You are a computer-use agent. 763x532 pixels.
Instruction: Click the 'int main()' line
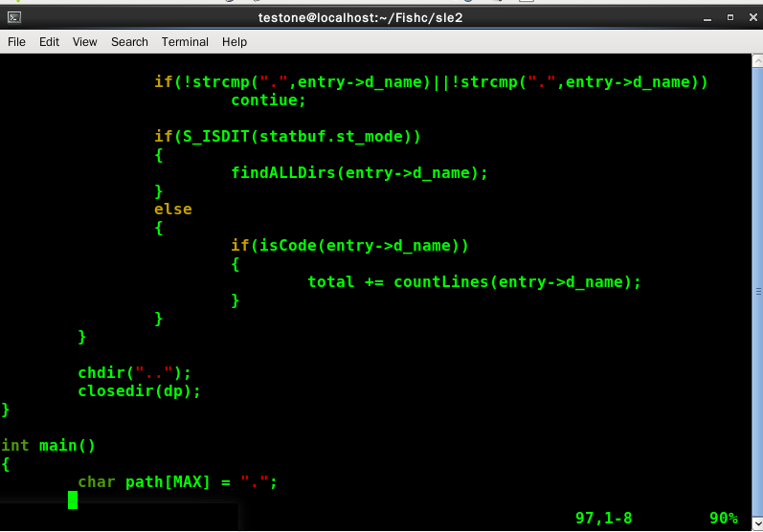[48, 446]
